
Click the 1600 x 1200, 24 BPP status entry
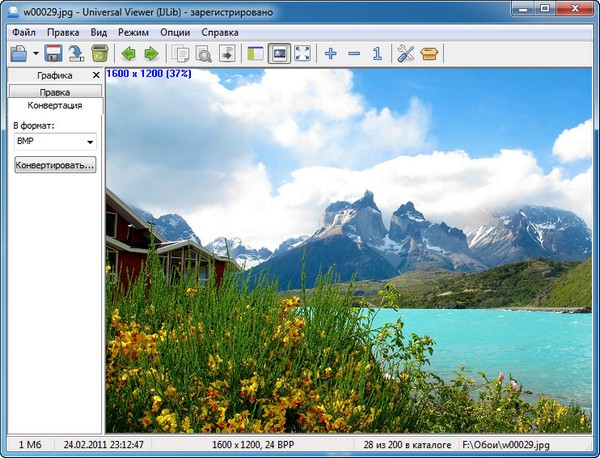[x=253, y=445]
